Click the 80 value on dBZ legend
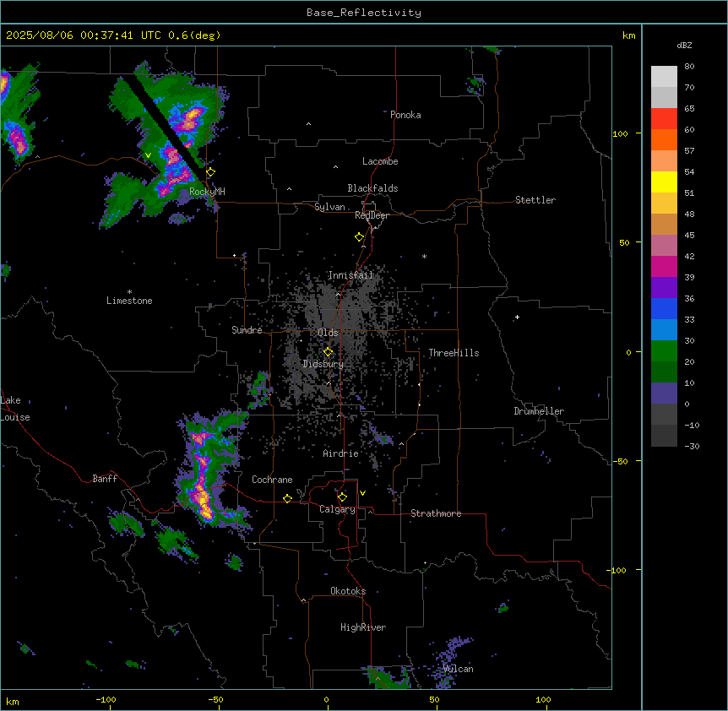 (x=689, y=67)
